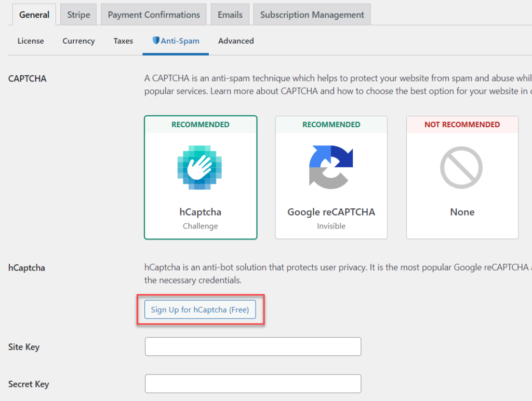
Task: Click Sign Up for hCaptcha (Free)
Action: click(200, 310)
